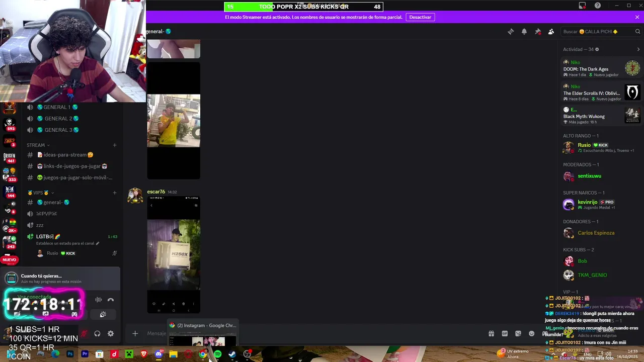Screen dimensions: 644x362
Task: Open the LGTB voice channel
Action: coord(70,236)
